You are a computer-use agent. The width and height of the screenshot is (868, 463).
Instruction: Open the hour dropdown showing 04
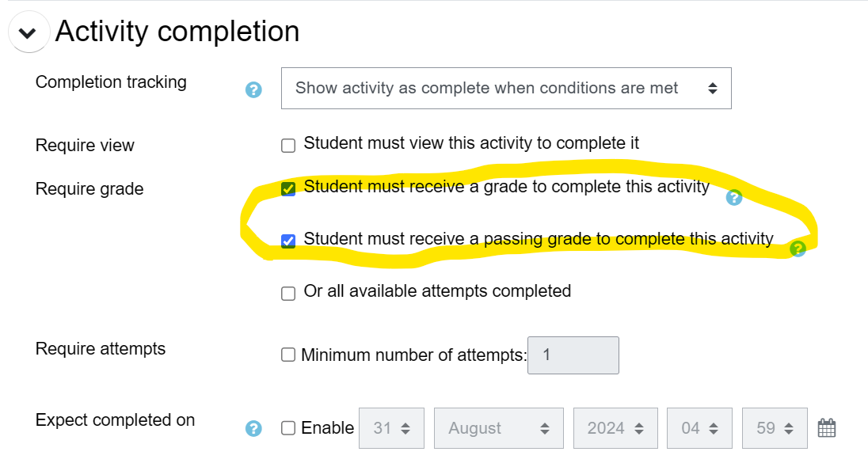click(x=701, y=428)
